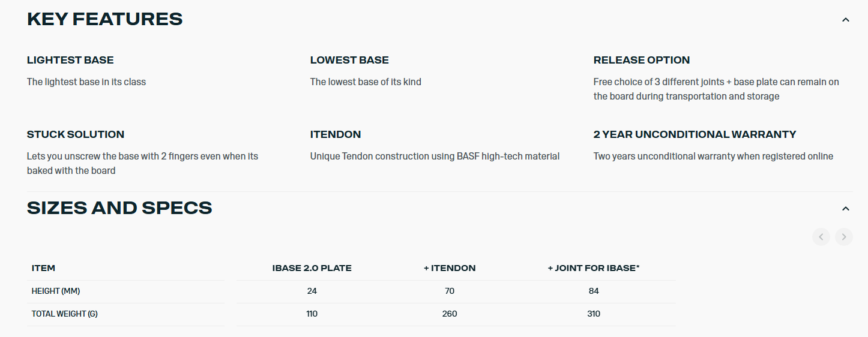
Task: Click the 2 Year Unconditional Warranty title
Action: tap(695, 134)
